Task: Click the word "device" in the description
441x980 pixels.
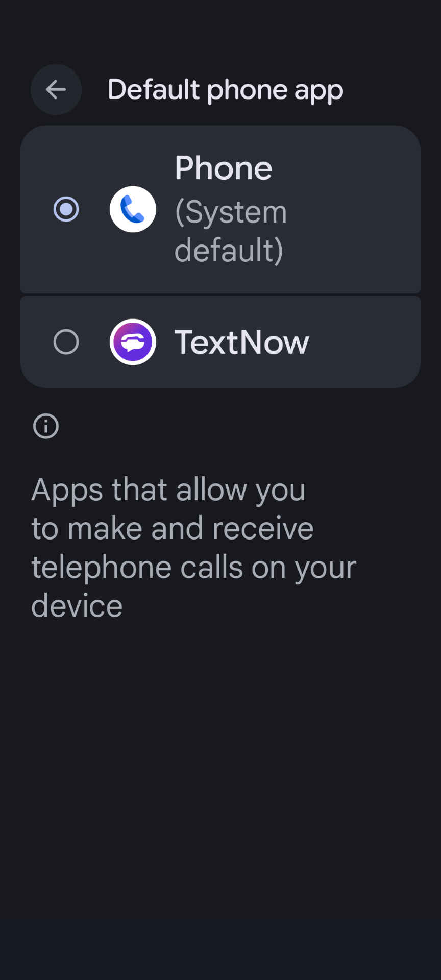Action: [77, 606]
